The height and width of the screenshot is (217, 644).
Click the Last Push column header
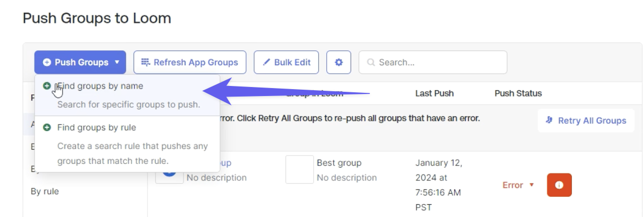[434, 93]
